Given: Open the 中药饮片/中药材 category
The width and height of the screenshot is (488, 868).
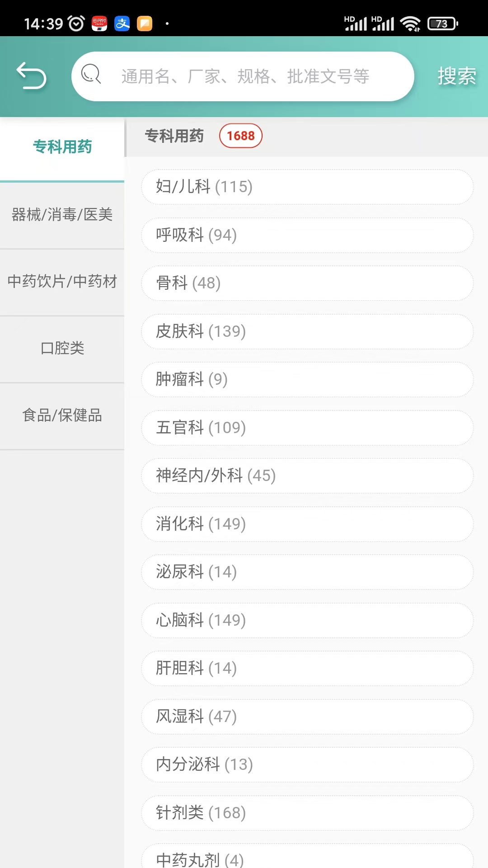Looking at the screenshot, I should pos(62,282).
